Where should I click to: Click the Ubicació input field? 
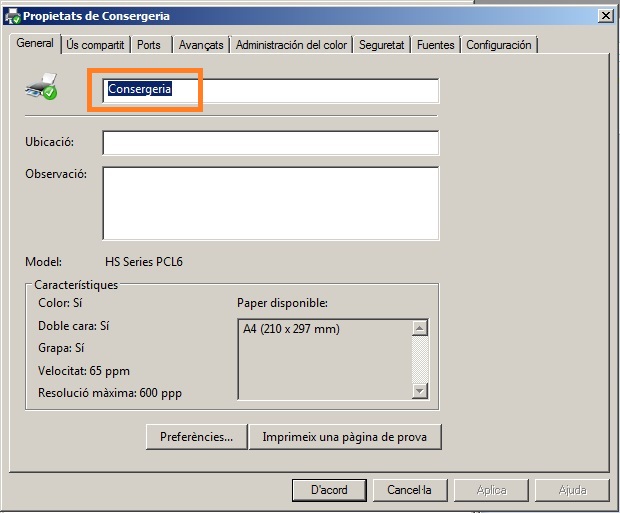271,143
